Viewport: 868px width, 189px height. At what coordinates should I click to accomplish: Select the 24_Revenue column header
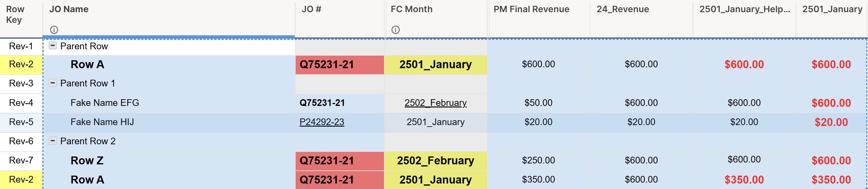641,19
